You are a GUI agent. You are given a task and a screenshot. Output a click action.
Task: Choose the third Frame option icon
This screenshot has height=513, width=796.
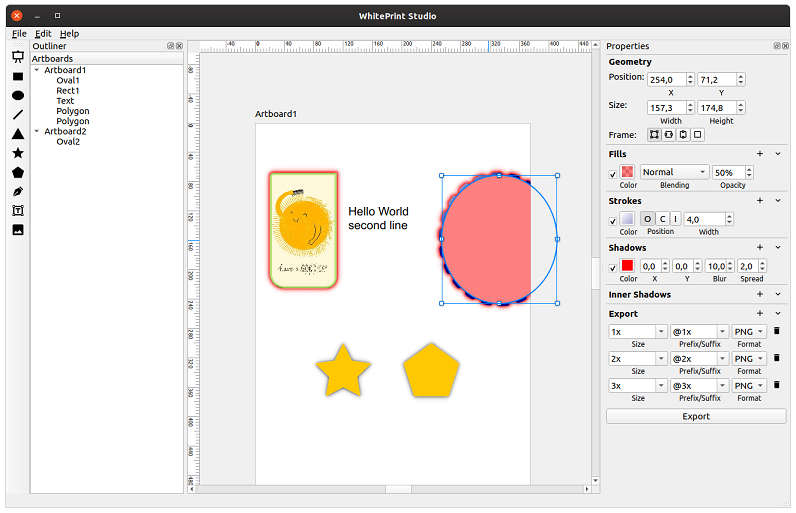coord(683,134)
